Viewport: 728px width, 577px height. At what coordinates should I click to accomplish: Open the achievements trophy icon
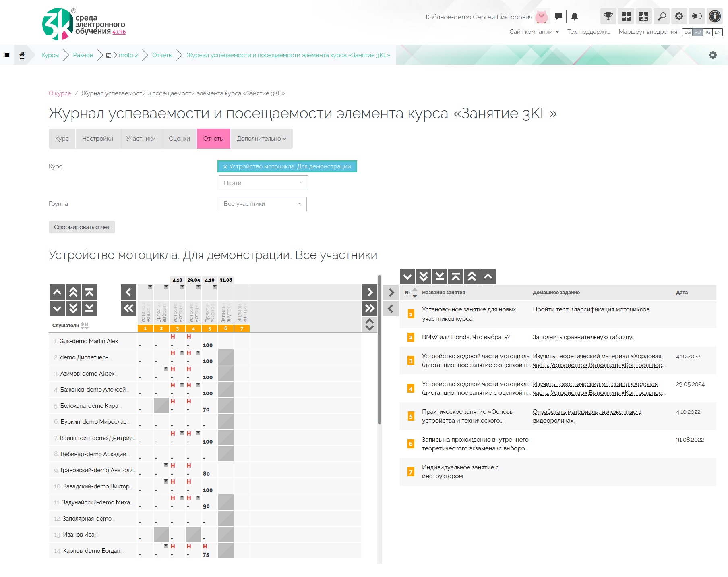[x=608, y=17]
